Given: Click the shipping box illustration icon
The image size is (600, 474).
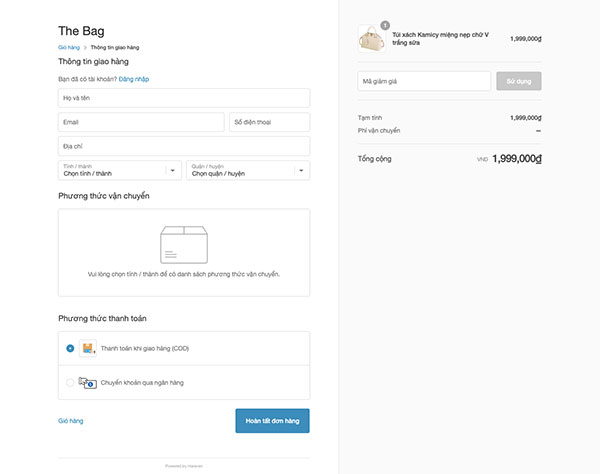Looking at the screenshot, I should click(184, 245).
